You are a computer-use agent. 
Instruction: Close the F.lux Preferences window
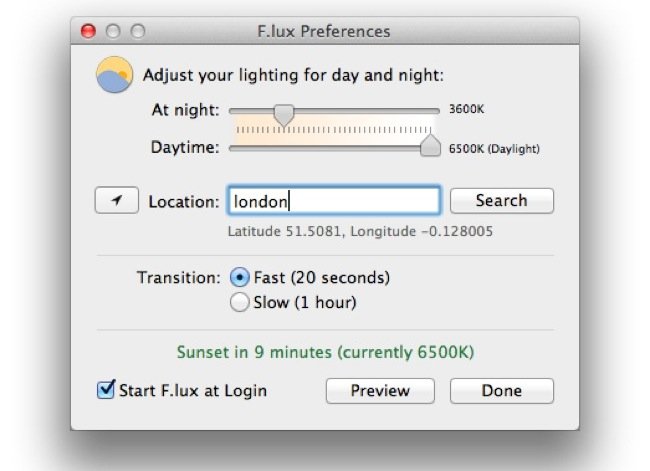[x=88, y=31]
